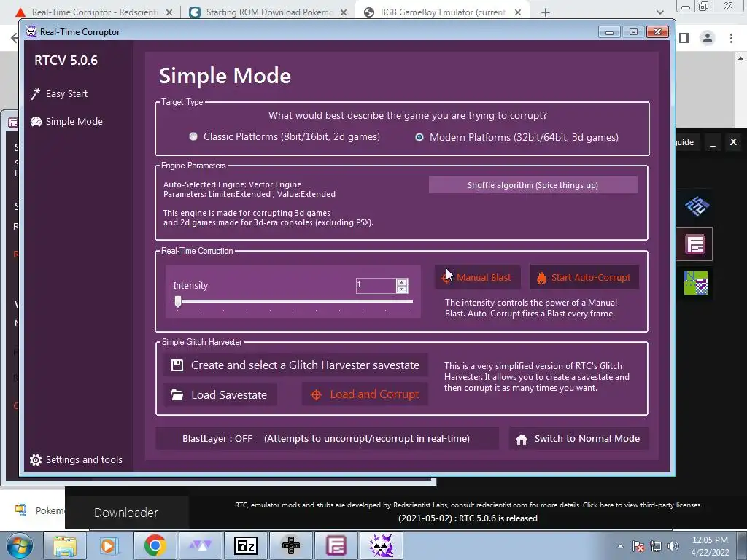747x560 pixels.
Task: Switch to Starting ROM Download browser tab
Action: click(x=268, y=12)
